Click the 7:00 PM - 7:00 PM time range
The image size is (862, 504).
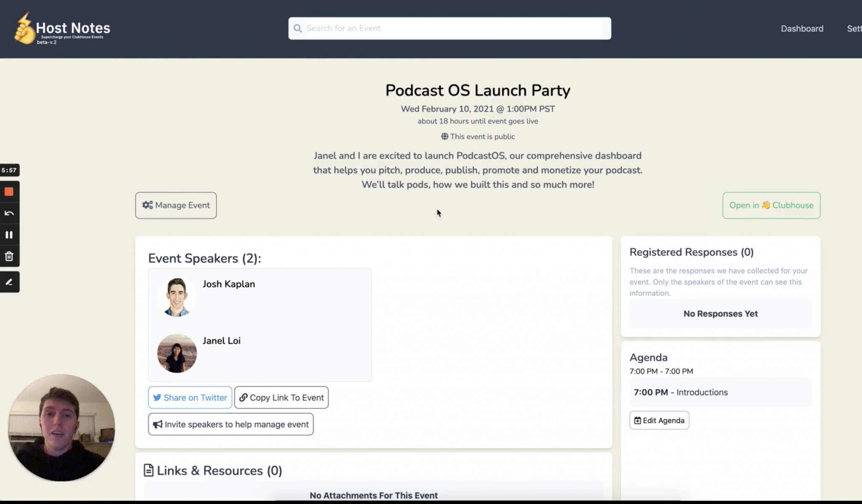tap(661, 371)
